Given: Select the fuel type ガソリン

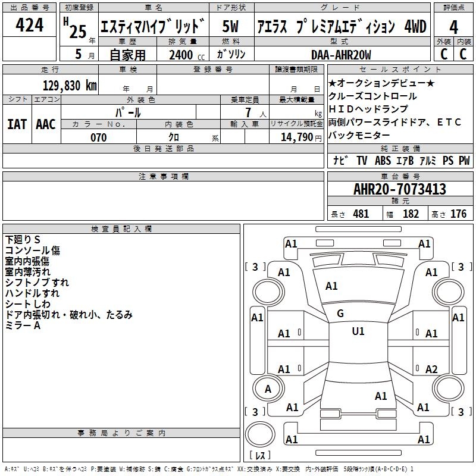Looking at the screenshot, I should [231, 54].
